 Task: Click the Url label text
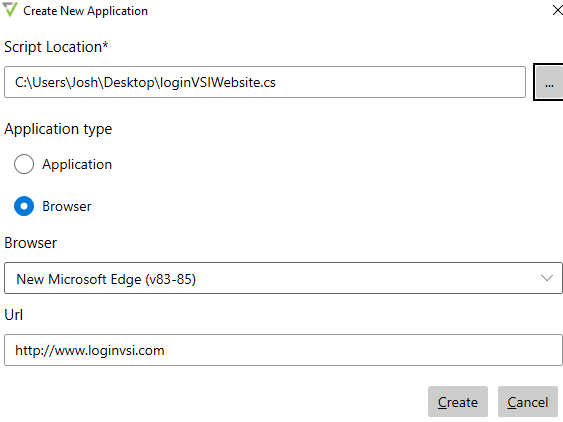[x=14, y=315]
